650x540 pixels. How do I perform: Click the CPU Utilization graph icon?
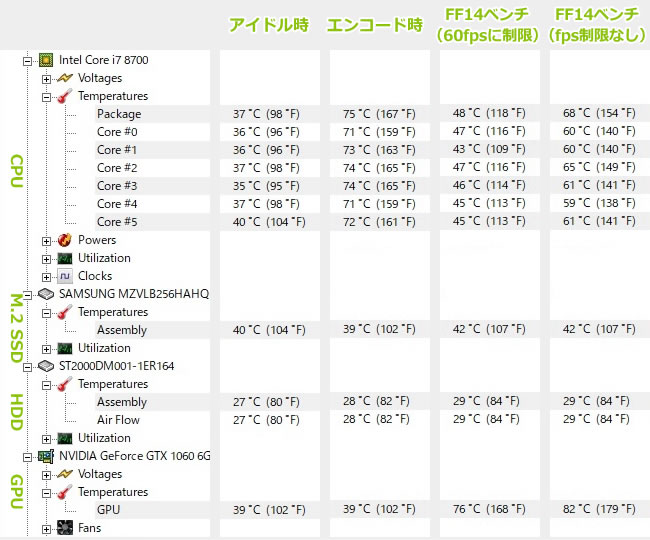[65, 258]
